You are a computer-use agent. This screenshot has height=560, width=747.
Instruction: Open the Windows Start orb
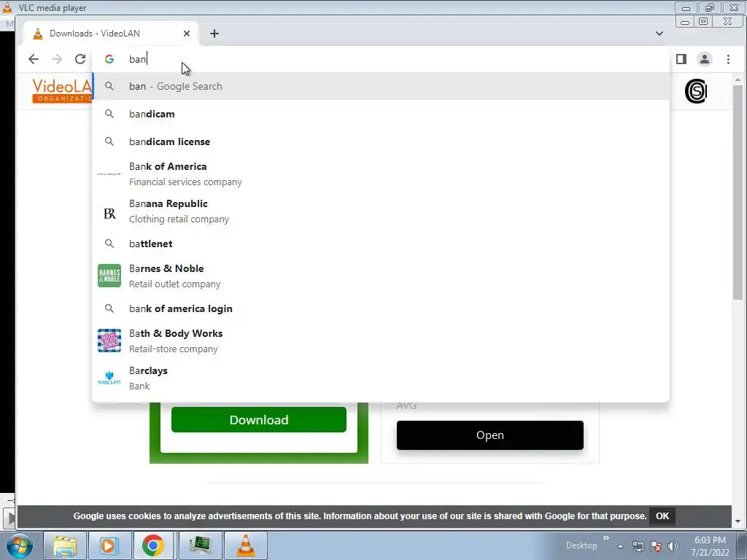(x=20, y=545)
